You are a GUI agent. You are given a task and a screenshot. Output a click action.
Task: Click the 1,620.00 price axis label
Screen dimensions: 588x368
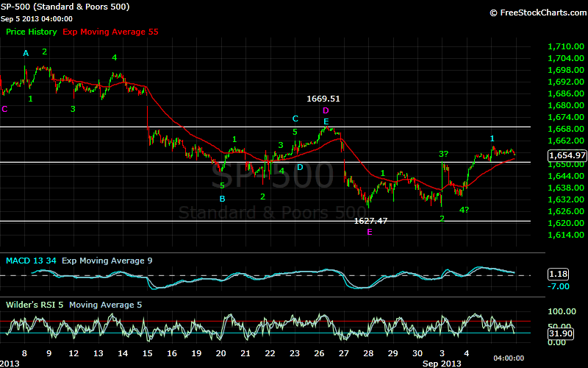566,223
